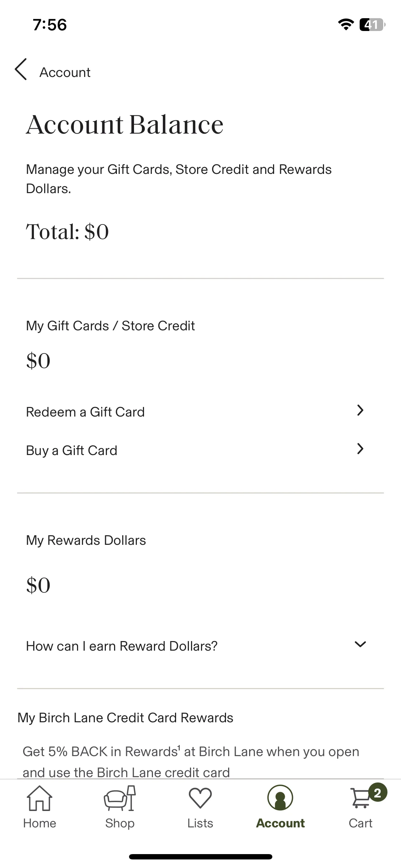Click the Redeem a Gift Card chevron
Screen dimensions: 401x868
[360, 410]
